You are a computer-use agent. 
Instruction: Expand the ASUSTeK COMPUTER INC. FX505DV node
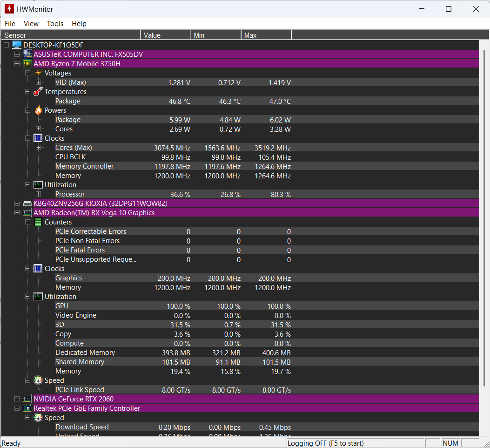pos(17,54)
